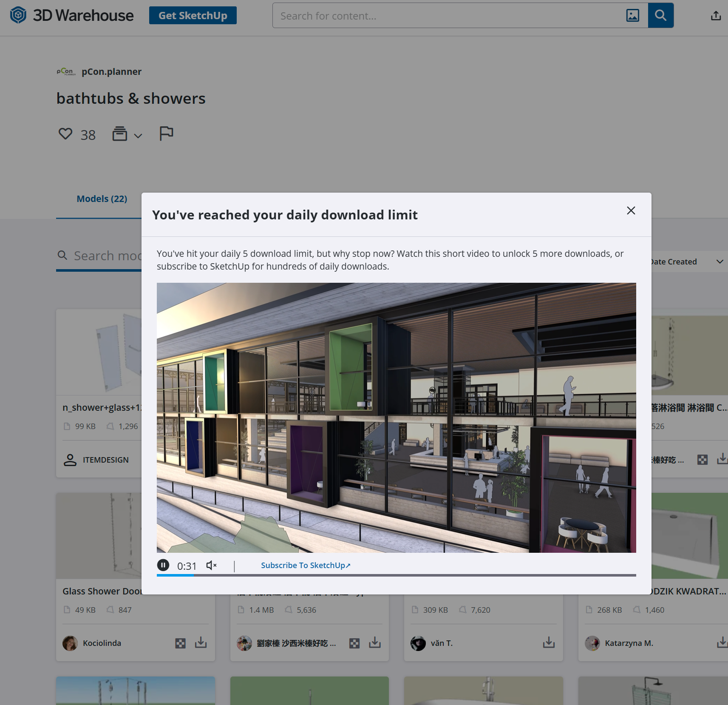Open the 3D Warehouse home logo
Viewport: 728px width, 705px height.
(x=71, y=15)
